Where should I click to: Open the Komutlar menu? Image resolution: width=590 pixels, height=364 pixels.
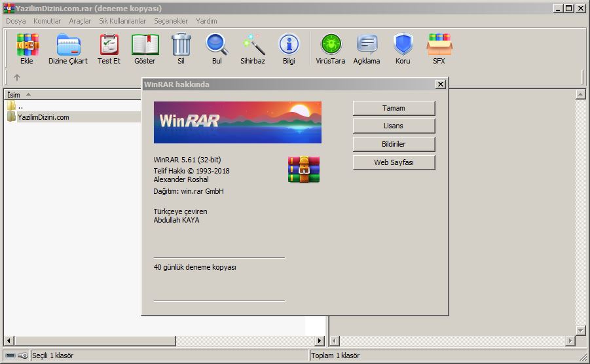coord(47,21)
